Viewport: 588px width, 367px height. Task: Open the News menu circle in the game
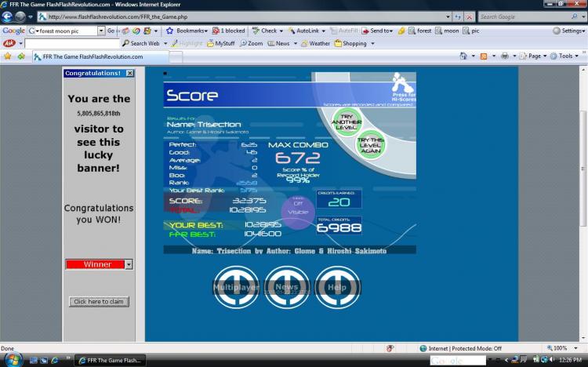tap(287, 287)
